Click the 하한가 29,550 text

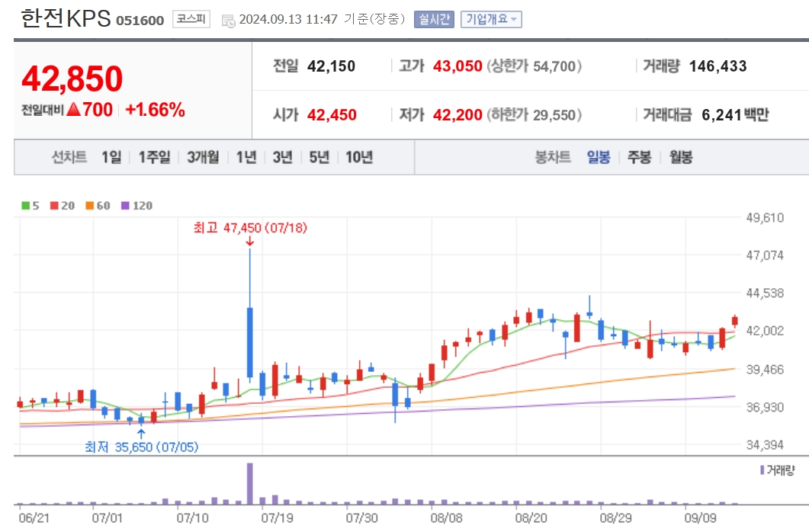click(535, 114)
